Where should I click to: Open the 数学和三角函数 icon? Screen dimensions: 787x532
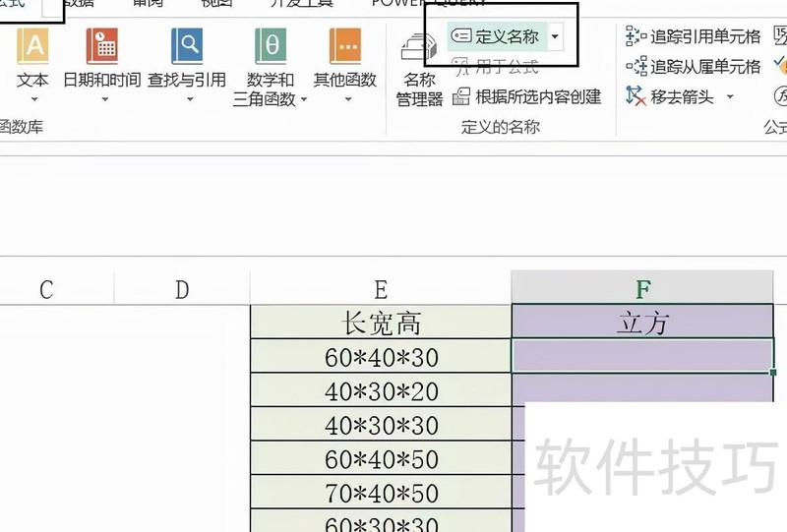tap(270, 46)
